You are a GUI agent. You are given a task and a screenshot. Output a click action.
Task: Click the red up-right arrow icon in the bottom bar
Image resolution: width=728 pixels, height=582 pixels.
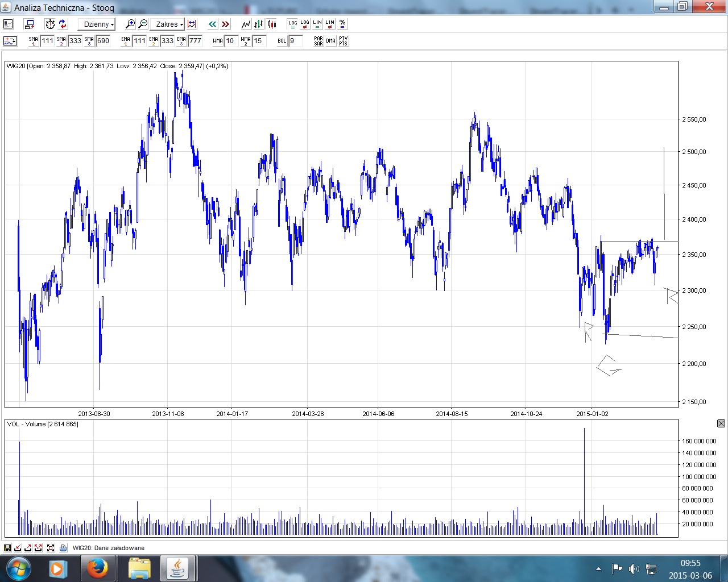click(x=28, y=548)
